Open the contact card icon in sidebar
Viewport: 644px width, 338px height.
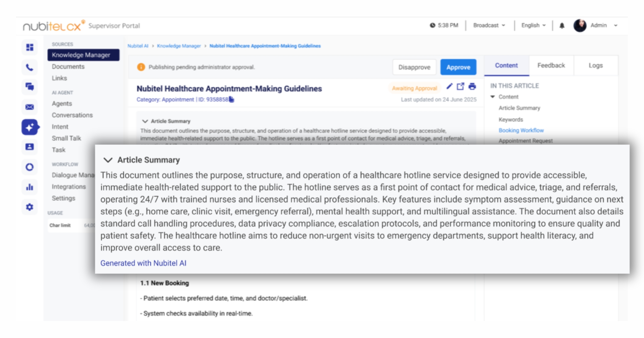(30, 147)
